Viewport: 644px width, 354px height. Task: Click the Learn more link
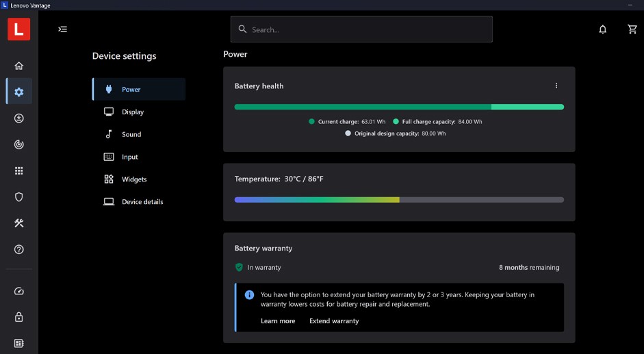(278, 321)
